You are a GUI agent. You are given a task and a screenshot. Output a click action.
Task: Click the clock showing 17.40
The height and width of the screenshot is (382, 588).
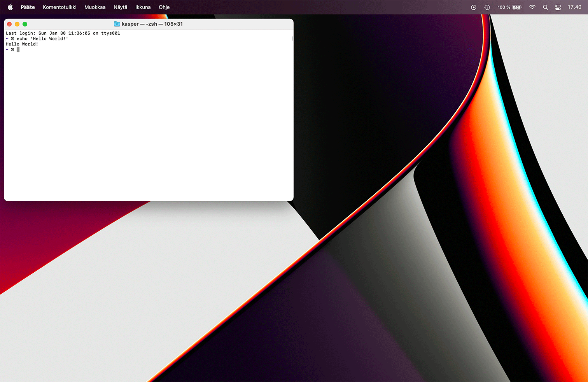574,7
